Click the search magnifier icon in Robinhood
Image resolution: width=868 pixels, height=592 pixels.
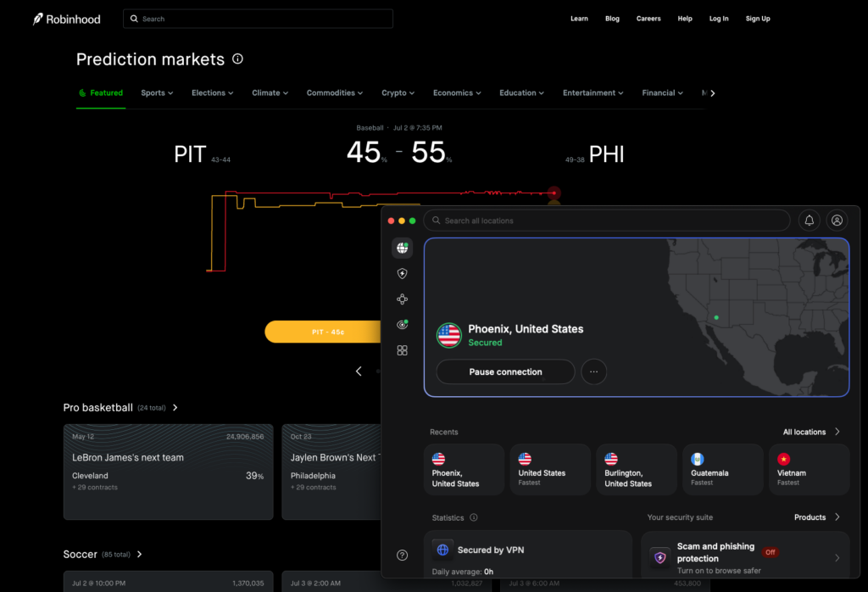point(134,19)
